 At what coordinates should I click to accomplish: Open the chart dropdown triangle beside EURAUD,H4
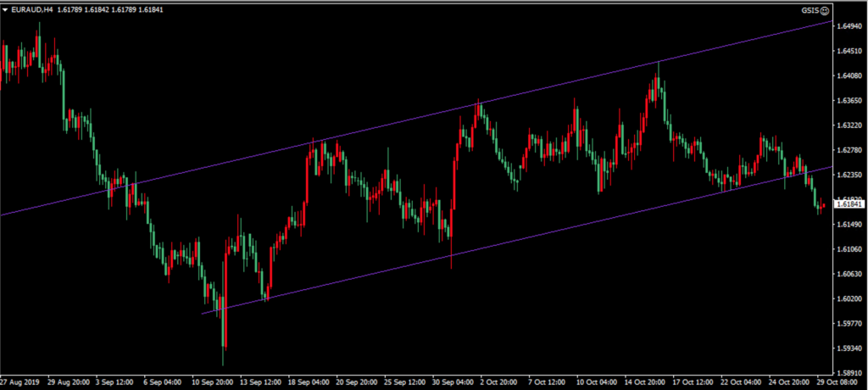pos(5,10)
